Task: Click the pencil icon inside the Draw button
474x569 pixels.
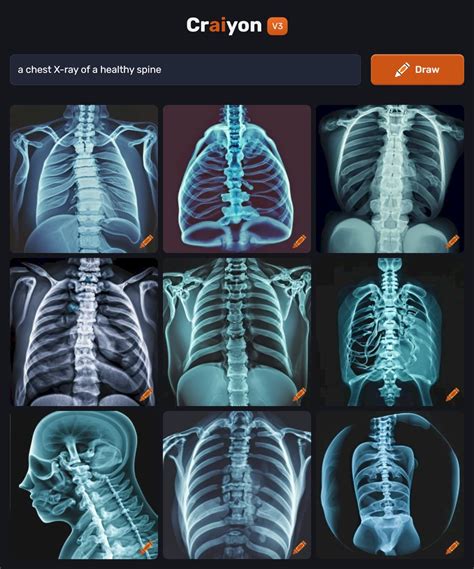Action: [x=402, y=70]
